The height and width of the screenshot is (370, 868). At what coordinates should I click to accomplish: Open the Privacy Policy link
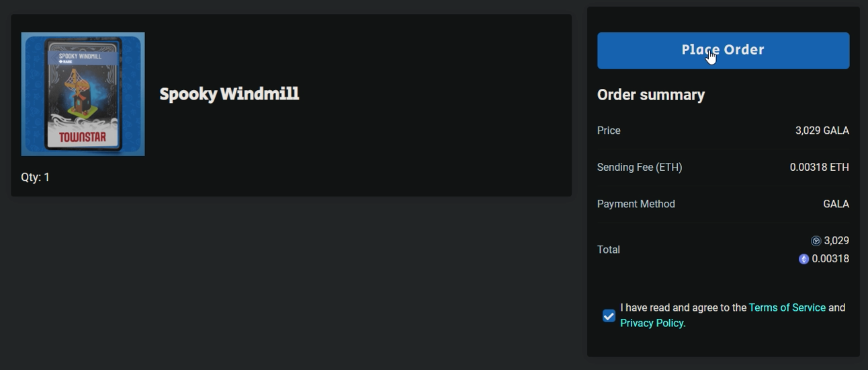652,323
